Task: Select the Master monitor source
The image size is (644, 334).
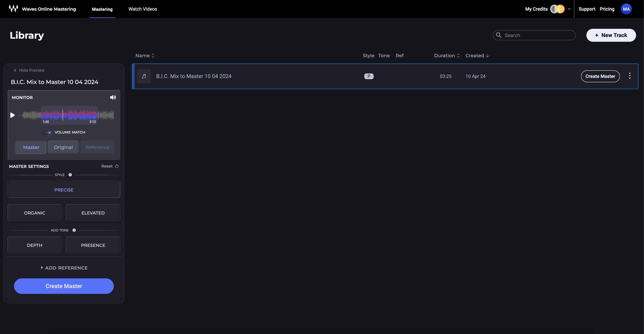Action: 31,147
